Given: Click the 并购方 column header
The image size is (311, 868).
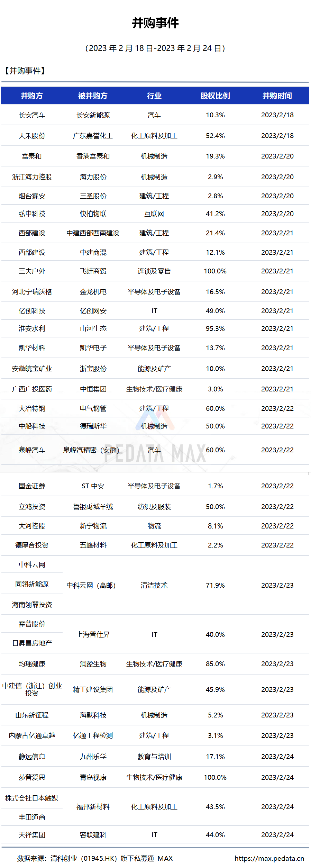Looking at the screenshot, I should click(32, 96).
